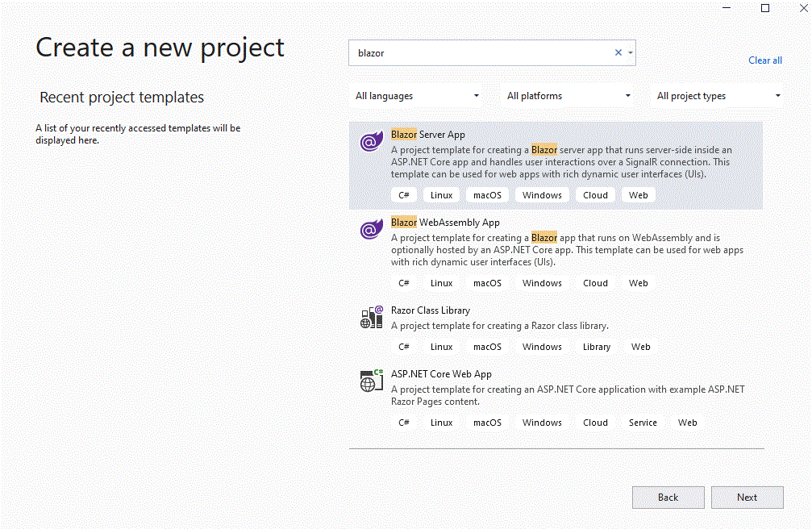The height and width of the screenshot is (529, 812).
Task: Click the Linux tag under Razor Class Library
Action: point(441,347)
